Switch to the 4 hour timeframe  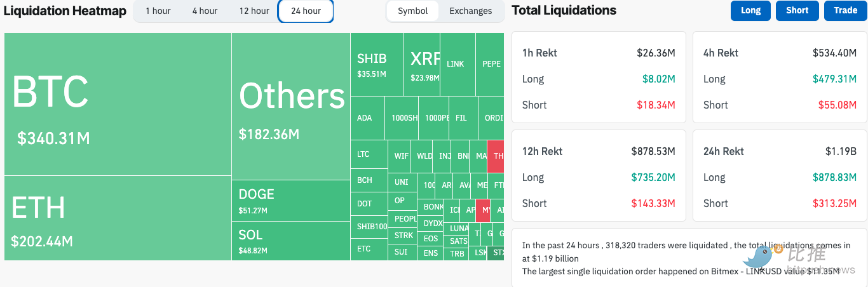click(205, 11)
